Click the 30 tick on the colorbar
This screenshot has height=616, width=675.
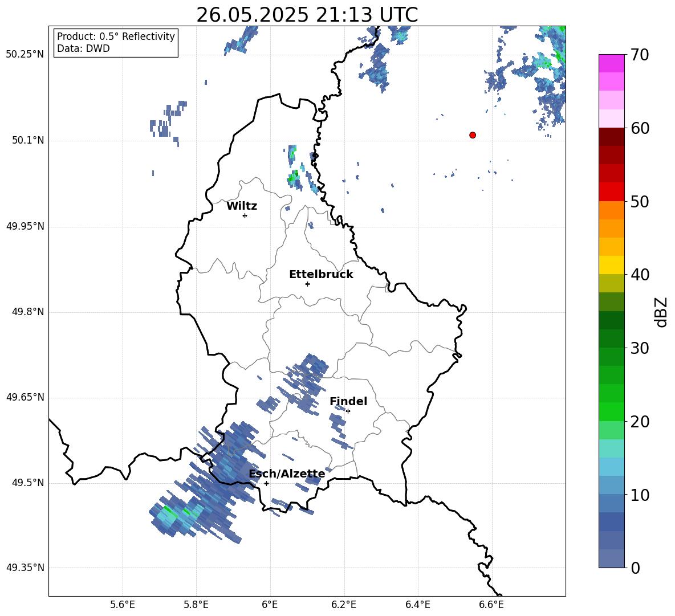(640, 348)
